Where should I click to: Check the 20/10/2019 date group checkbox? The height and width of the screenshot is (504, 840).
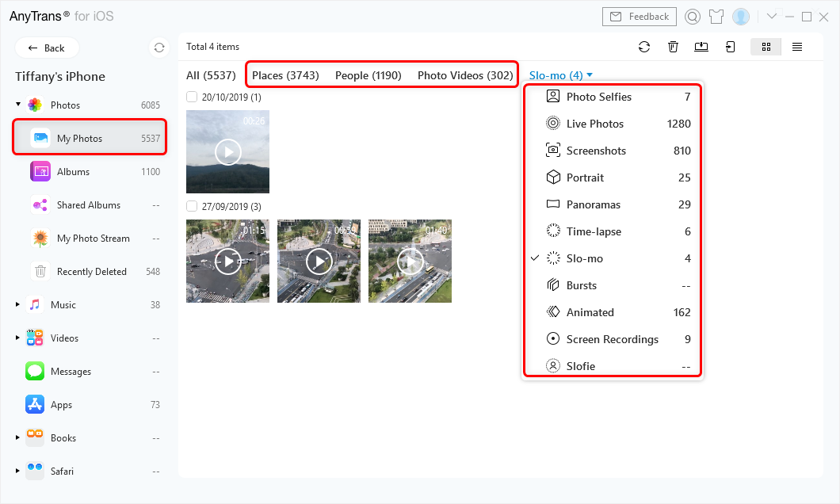192,97
